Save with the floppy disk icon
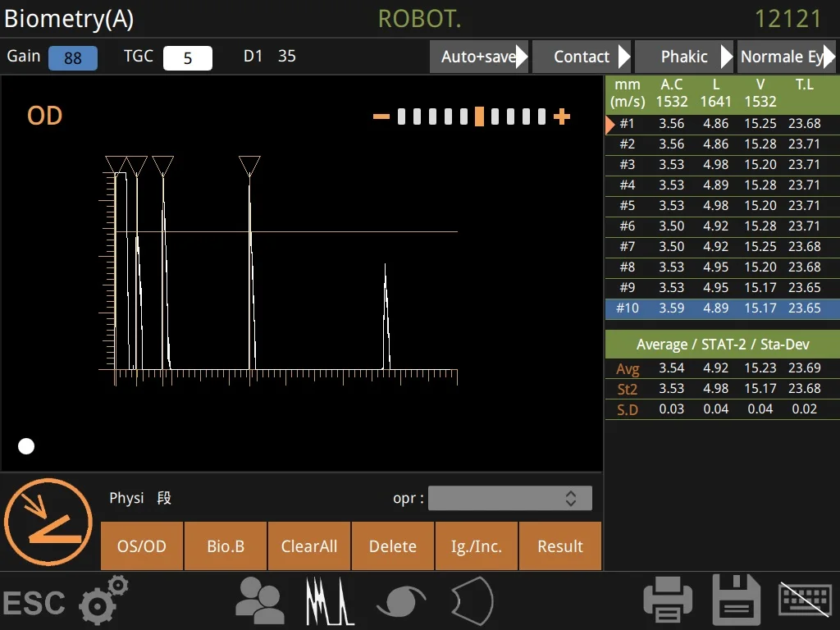The width and height of the screenshot is (840, 630). (737, 601)
